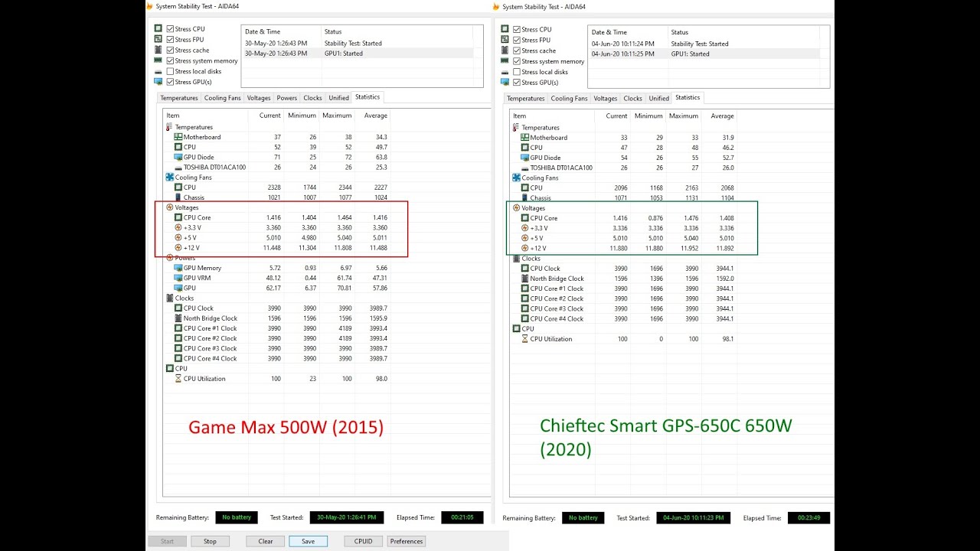Toggle Stress GPU(s) checkbox in right window
The image size is (980, 551).
[x=517, y=83]
